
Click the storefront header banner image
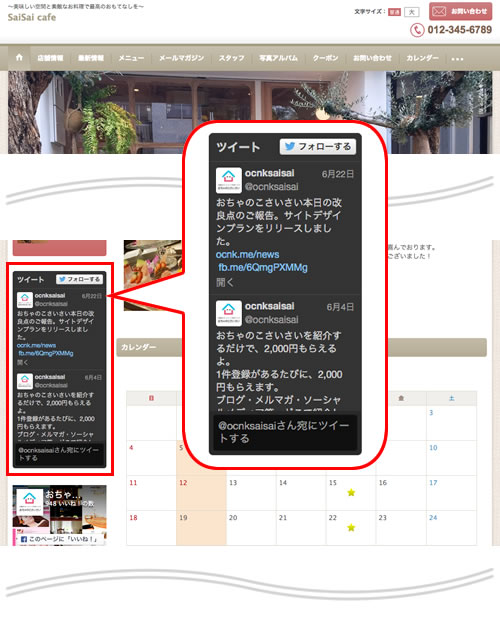250,112
